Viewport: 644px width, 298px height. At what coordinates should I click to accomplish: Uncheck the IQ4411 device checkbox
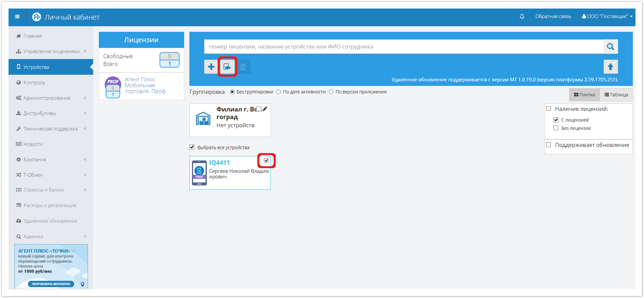coord(266,161)
